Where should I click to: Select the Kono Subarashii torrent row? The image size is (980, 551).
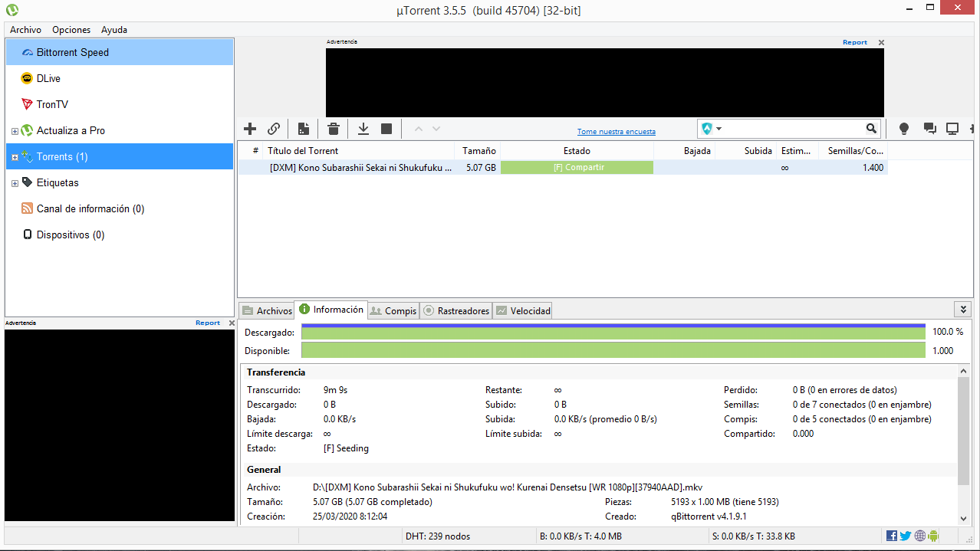(x=563, y=167)
